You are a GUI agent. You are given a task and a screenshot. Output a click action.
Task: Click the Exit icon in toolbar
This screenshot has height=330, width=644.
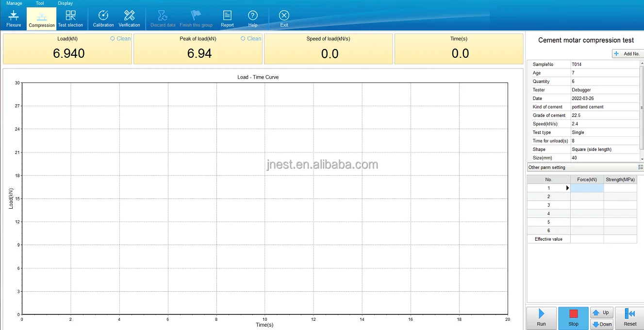click(x=284, y=18)
